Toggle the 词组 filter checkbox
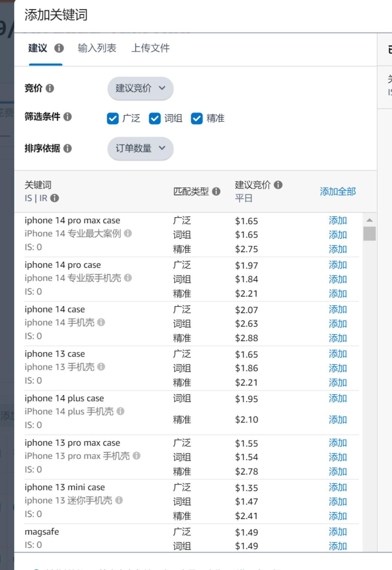The width and height of the screenshot is (392, 570). [x=155, y=118]
